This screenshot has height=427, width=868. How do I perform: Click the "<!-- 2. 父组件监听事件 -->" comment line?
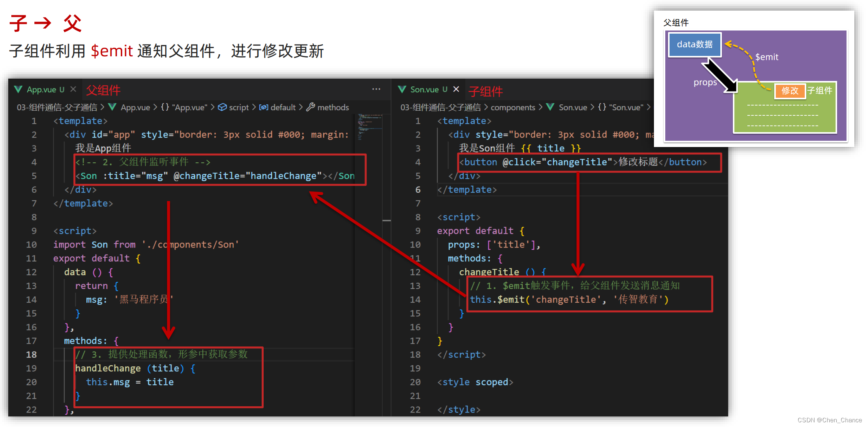coord(143,162)
